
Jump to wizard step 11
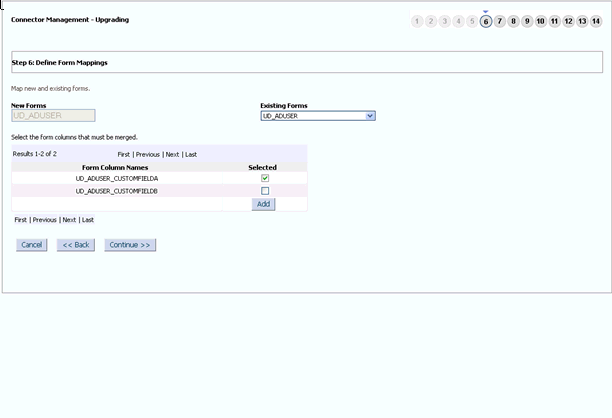(555, 21)
